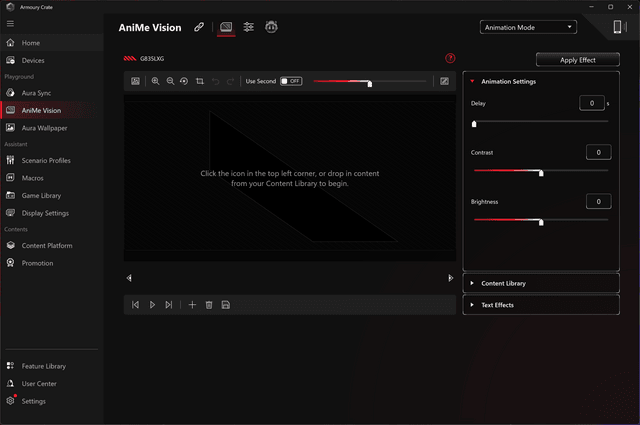Skip to the last frame
Image resolution: width=640 pixels, height=425 pixels.
click(169, 305)
